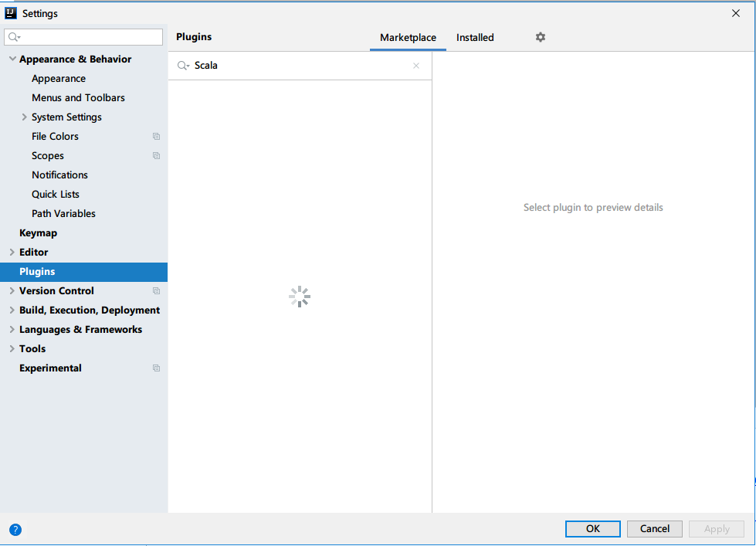
Task: Switch to the Installed plugins tab
Action: (x=475, y=38)
